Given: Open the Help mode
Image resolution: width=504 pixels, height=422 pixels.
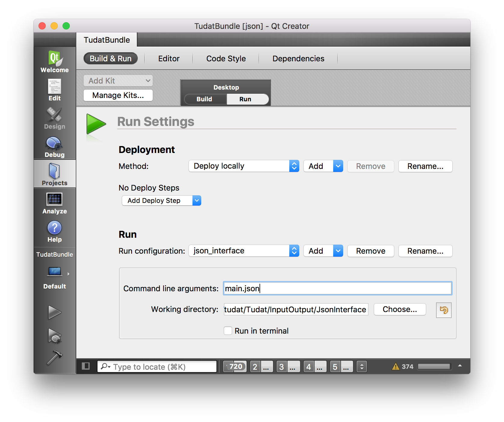Looking at the screenshot, I should [54, 232].
